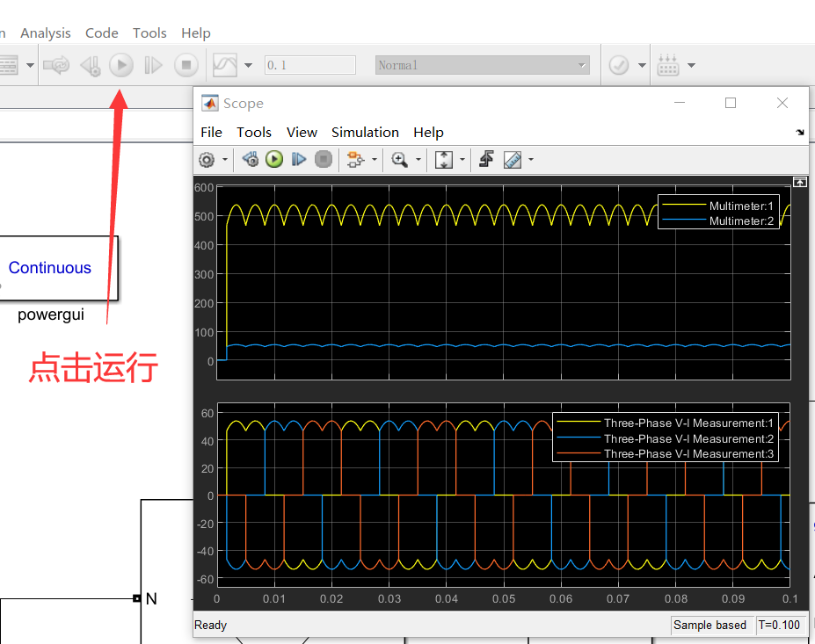815x644 pixels.
Task: Open the Help menu in Simulink
Action: pyautogui.click(x=196, y=33)
